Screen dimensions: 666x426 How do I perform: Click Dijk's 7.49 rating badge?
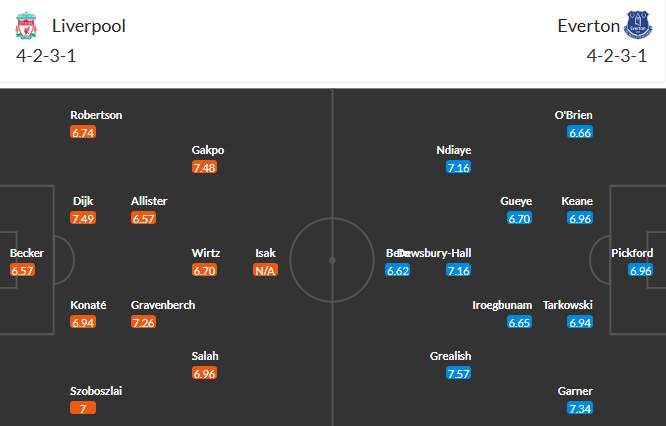(x=83, y=218)
